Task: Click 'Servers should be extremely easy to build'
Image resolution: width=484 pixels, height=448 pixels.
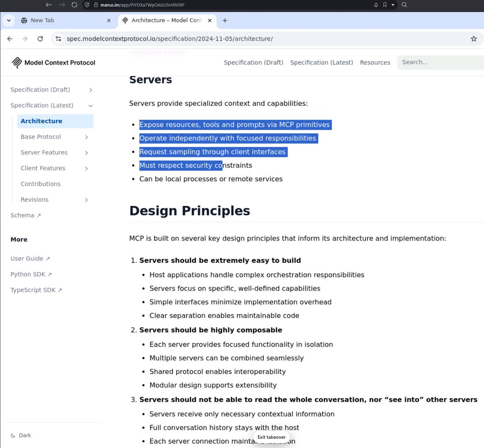Action: 220,261
